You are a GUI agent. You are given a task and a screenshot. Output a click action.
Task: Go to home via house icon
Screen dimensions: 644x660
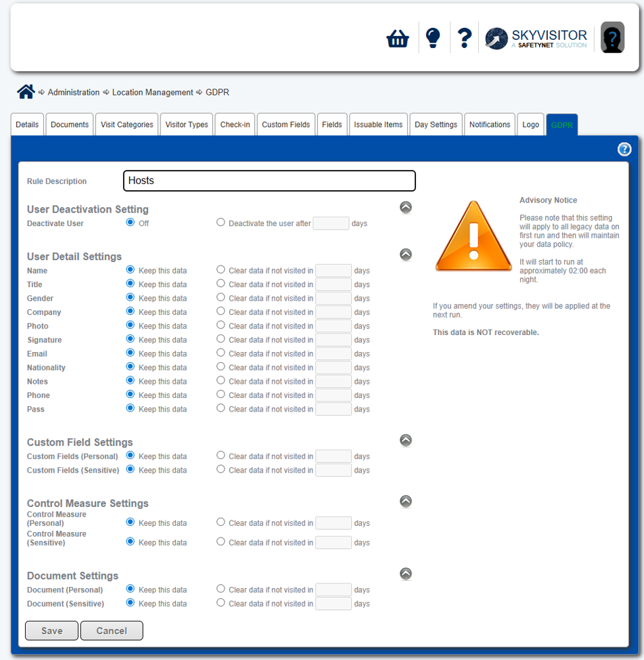pyautogui.click(x=26, y=92)
